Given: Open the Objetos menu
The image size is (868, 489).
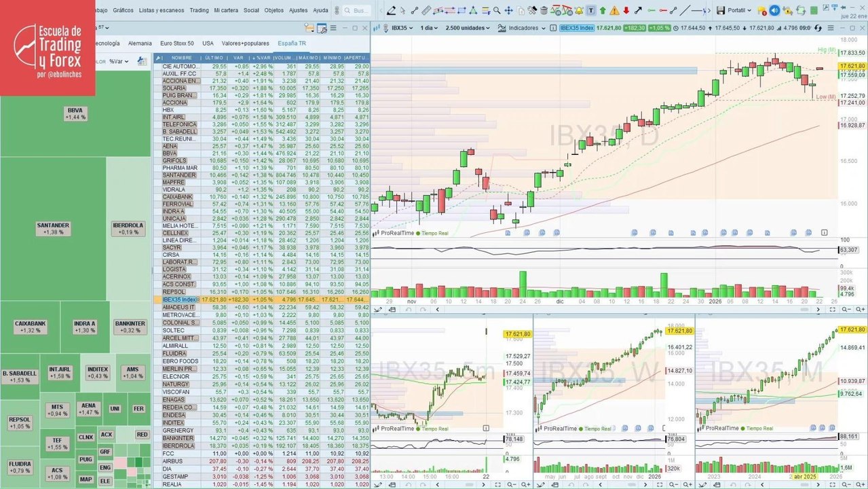Looking at the screenshot, I should [274, 10].
